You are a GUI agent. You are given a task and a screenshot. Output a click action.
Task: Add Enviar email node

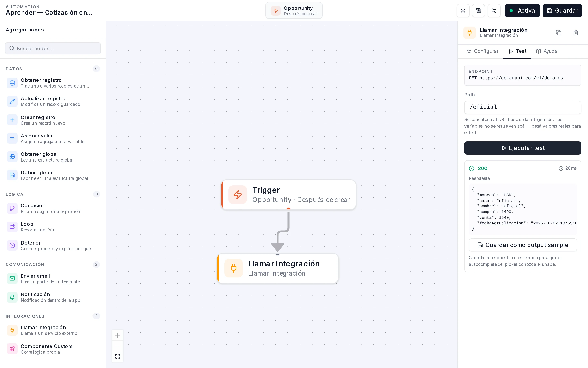[53, 279]
